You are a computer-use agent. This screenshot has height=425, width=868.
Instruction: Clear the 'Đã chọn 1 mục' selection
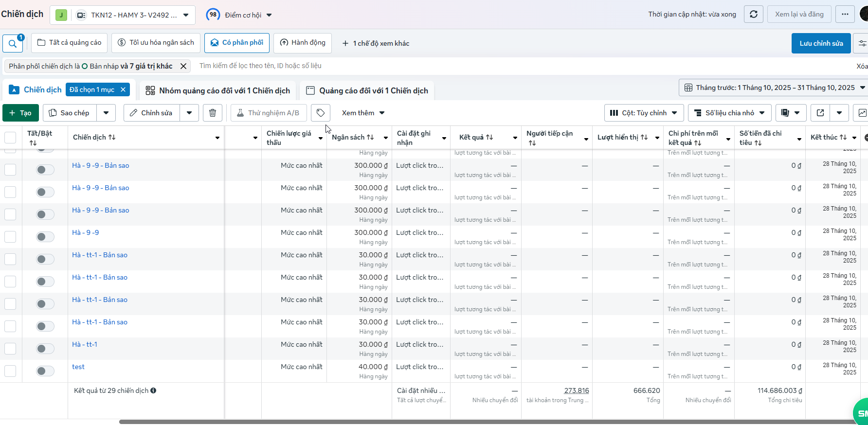click(x=123, y=89)
